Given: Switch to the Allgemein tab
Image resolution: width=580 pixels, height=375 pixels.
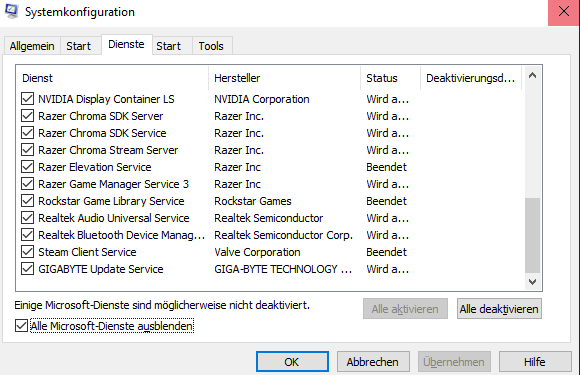Looking at the screenshot, I should click(32, 46).
